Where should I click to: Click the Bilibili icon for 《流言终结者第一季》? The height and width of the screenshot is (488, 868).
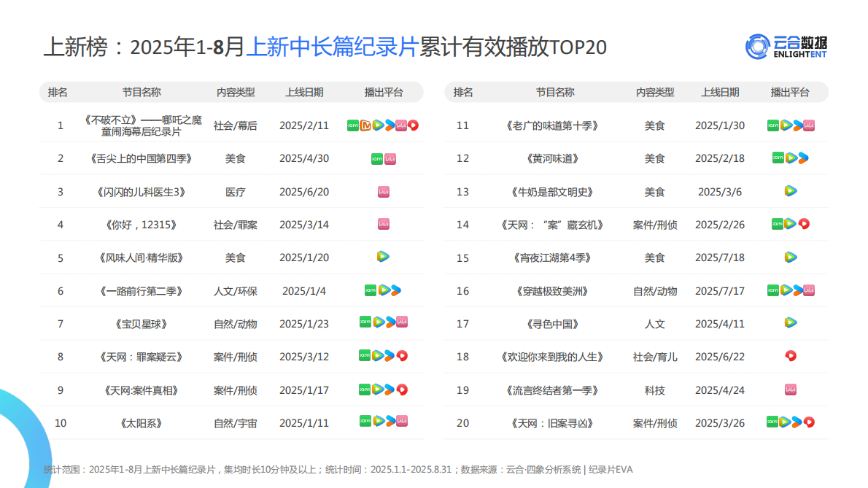point(791,390)
